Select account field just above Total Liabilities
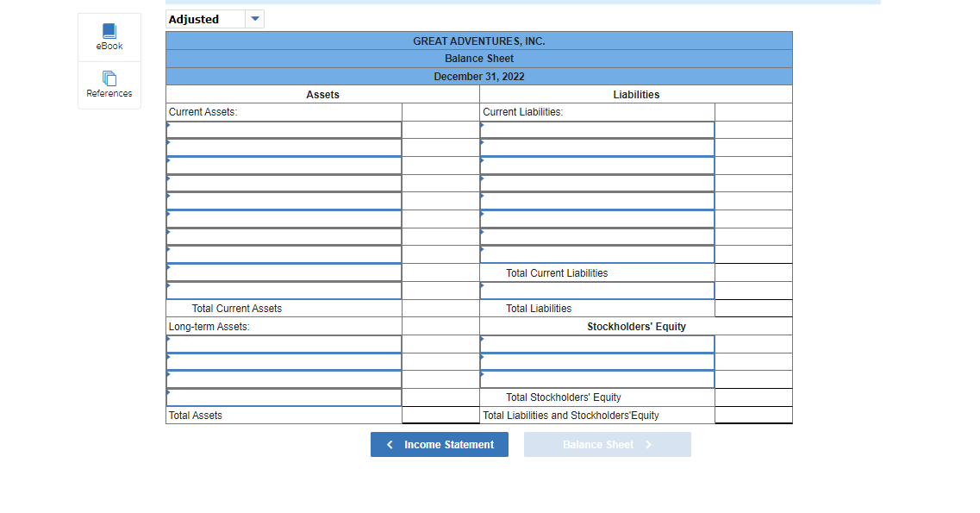The width and height of the screenshot is (980, 513). tap(597, 291)
